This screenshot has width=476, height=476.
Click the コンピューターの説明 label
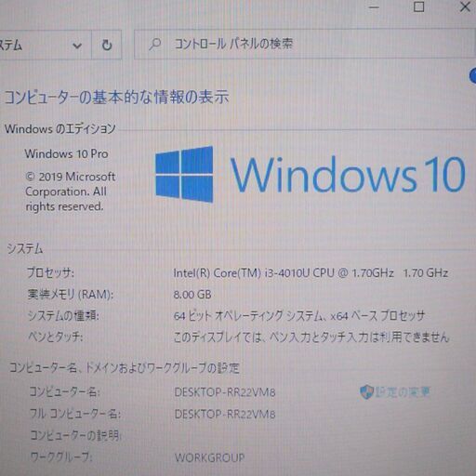pos(75,435)
